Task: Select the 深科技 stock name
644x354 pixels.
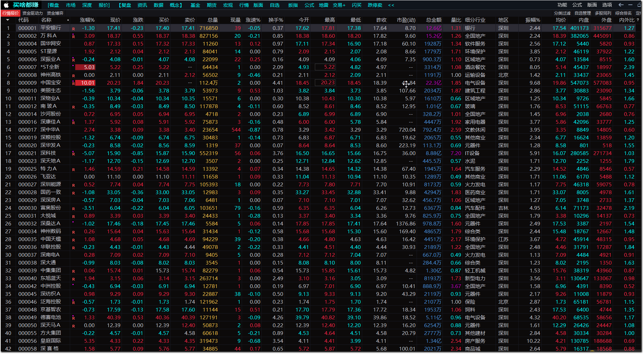Action: click(x=48, y=153)
